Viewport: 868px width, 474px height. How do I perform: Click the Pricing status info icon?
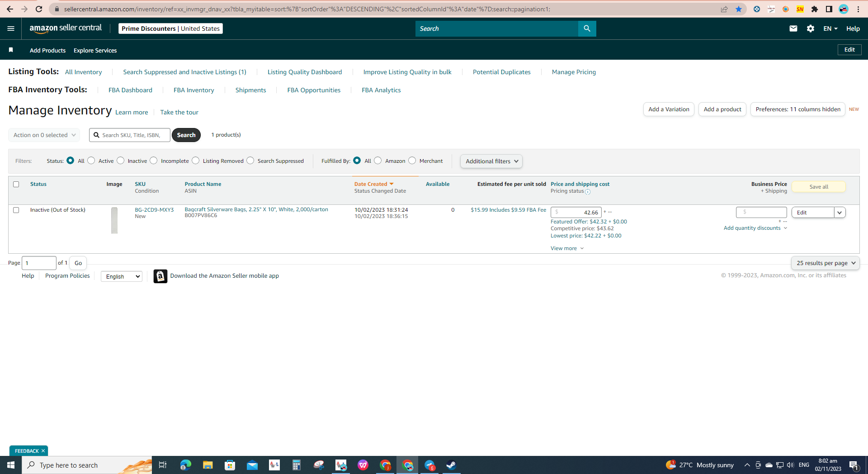588,192
